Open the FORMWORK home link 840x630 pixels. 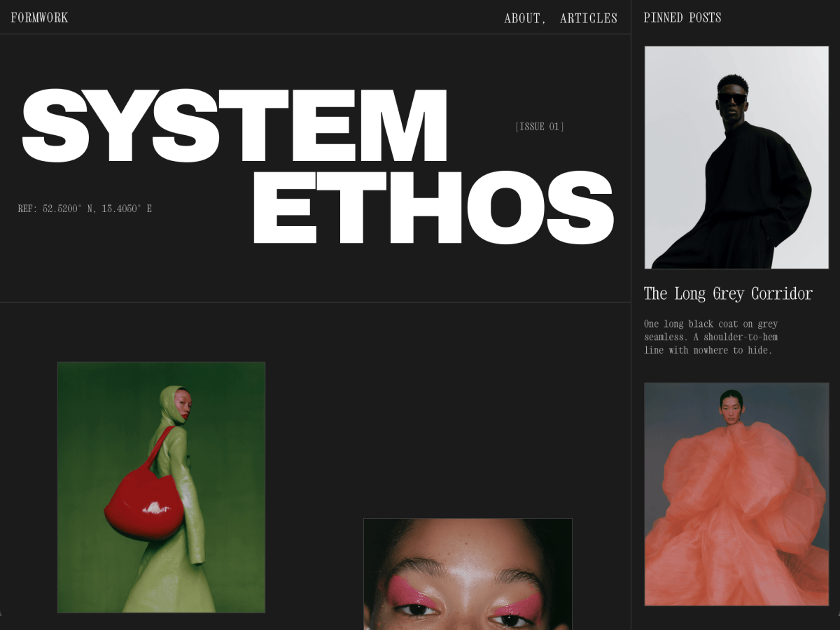point(40,17)
